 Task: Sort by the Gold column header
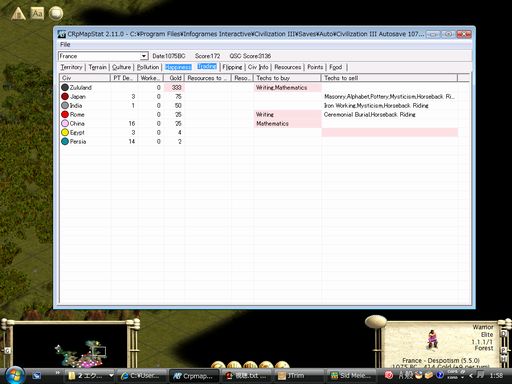tap(174, 78)
